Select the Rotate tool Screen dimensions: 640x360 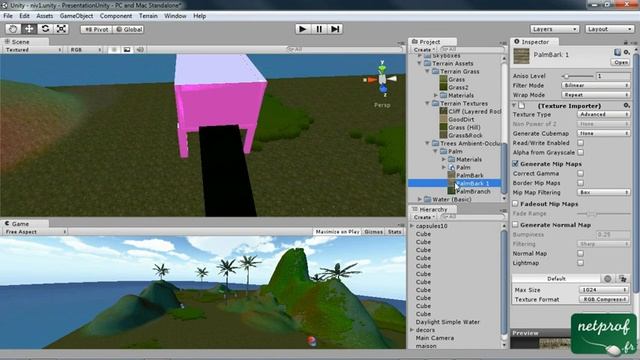click(45, 29)
